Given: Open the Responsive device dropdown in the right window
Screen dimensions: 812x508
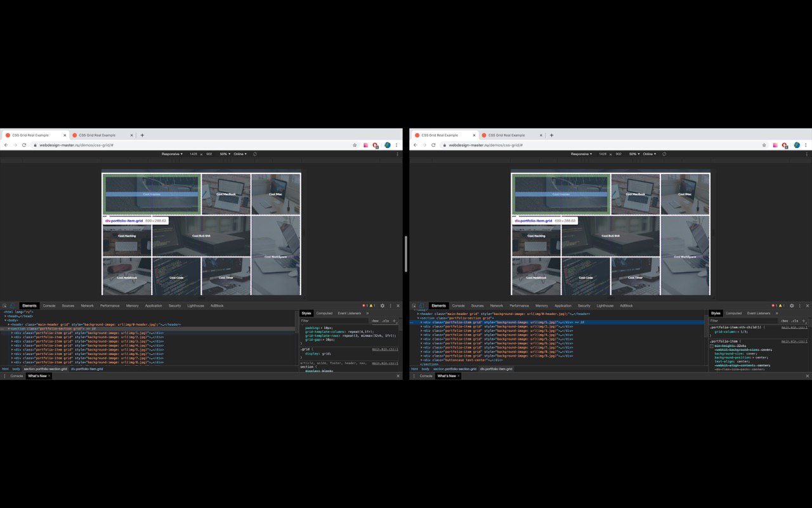Looking at the screenshot, I should [x=581, y=154].
